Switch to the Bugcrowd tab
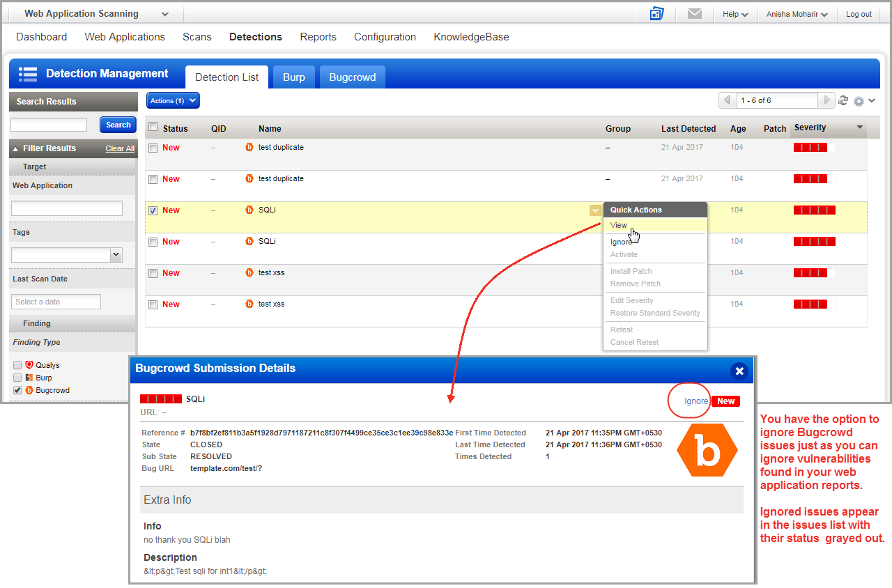The height and width of the screenshot is (588, 892). pyautogui.click(x=353, y=77)
